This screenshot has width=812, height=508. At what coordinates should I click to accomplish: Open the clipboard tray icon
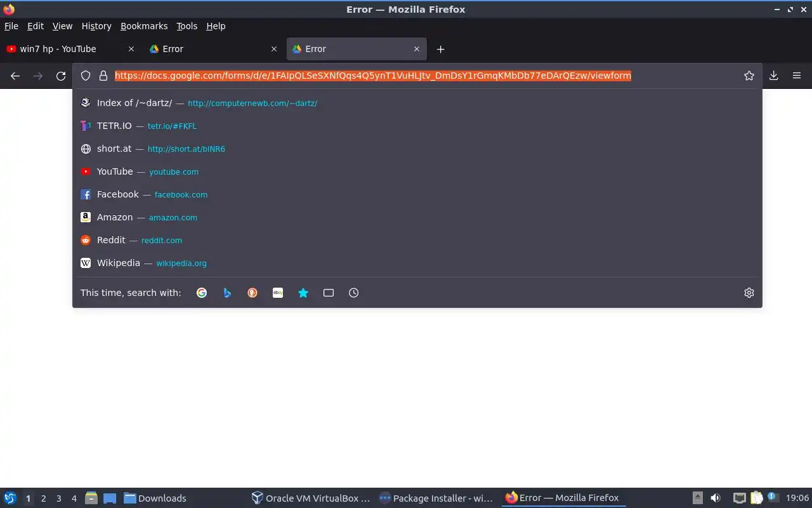pos(756,498)
